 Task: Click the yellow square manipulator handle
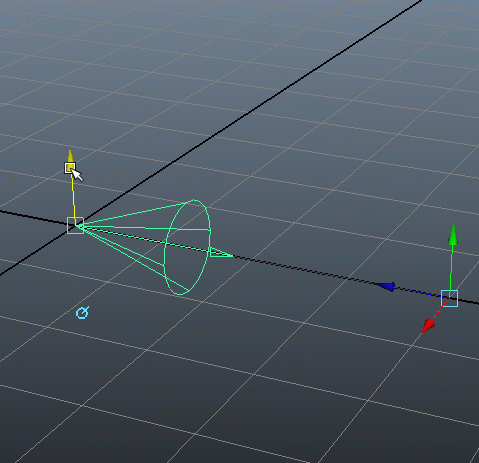tap(70, 168)
